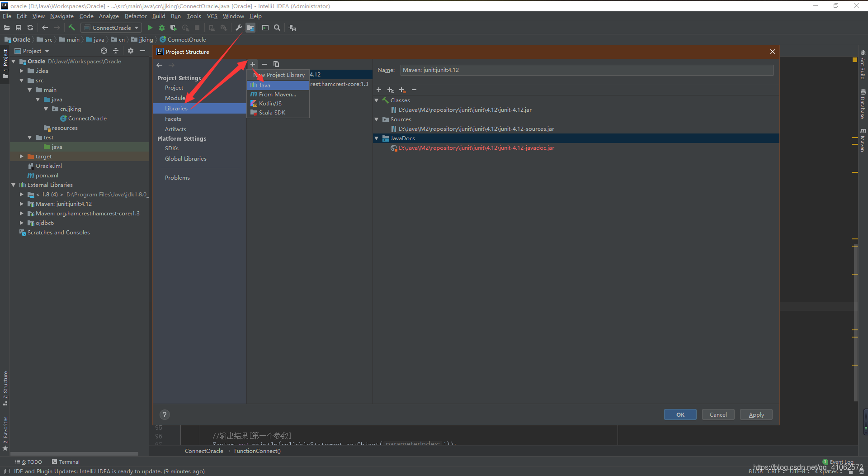
Task: Click the Apply button
Action: (756, 414)
